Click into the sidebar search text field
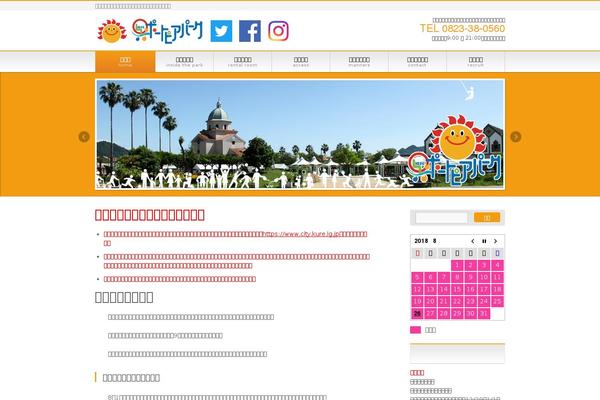This screenshot has width=600, height=400. click(442, 217)
